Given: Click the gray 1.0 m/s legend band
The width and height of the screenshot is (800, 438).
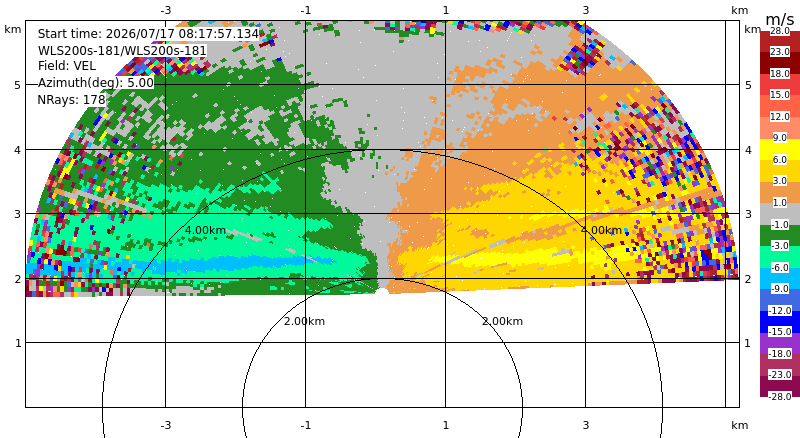Looking at the screenshot, I should coord(780,214).
